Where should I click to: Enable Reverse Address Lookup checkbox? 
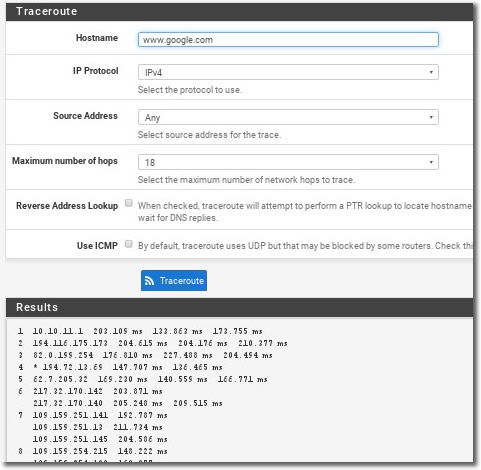point(129,203)
